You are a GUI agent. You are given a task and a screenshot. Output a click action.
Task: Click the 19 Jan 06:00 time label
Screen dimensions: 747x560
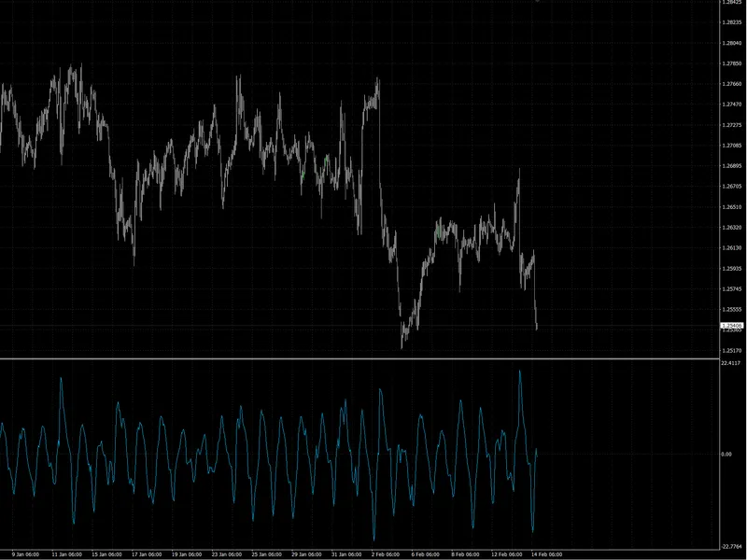coord(187,554)
